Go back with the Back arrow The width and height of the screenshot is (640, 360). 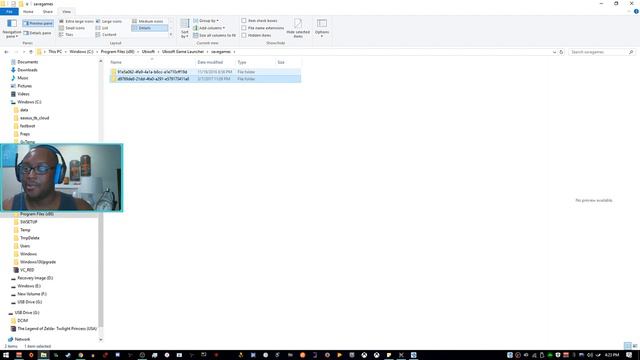click(x=6, y=52)
